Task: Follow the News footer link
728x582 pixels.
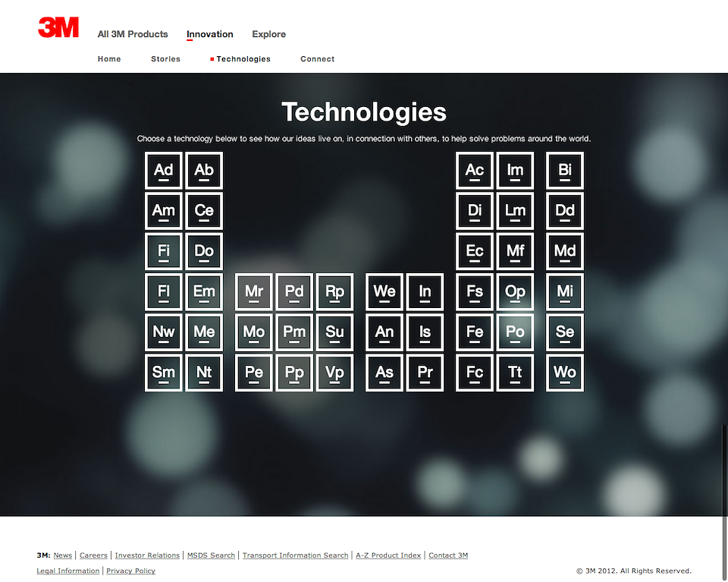Action: pos(63,555)
